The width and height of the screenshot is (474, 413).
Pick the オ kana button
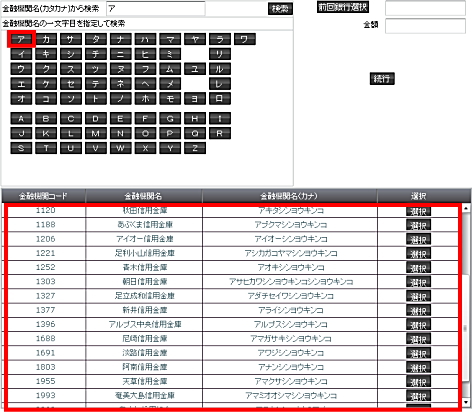pyautogui.click(x=21, y=98)
